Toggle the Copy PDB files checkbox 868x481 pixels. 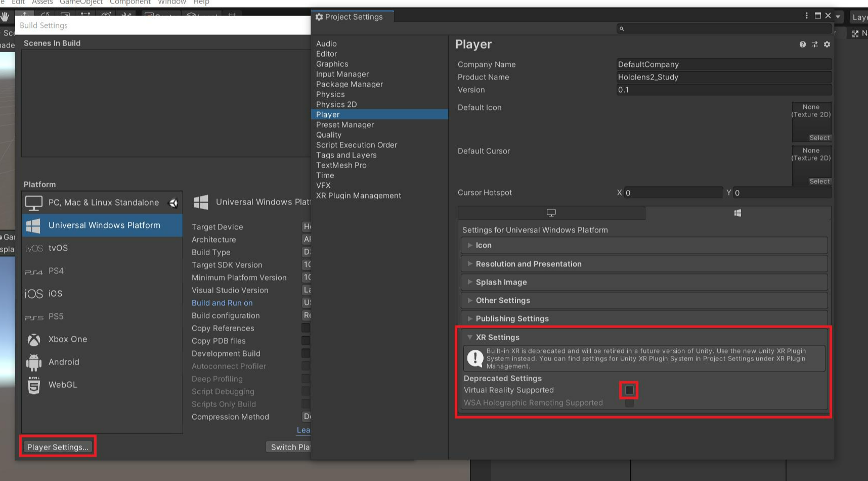pyautogui.click(x=306, y=341)
